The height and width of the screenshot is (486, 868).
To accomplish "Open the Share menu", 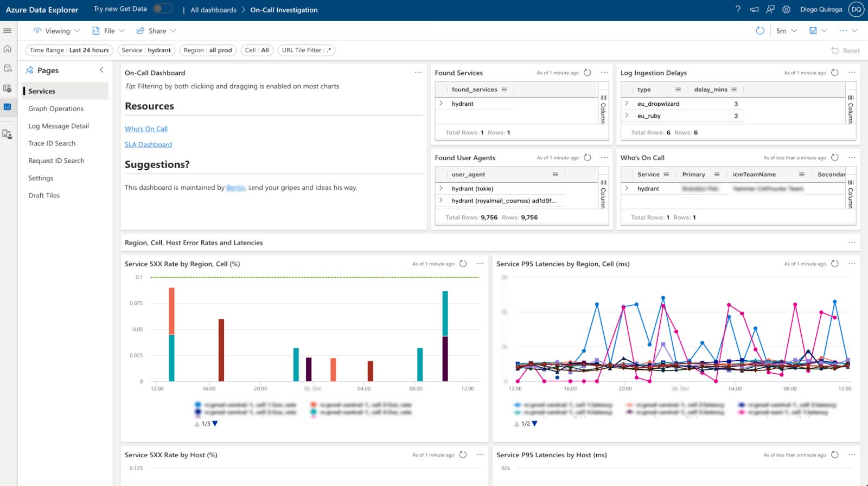I will (156, 31).
